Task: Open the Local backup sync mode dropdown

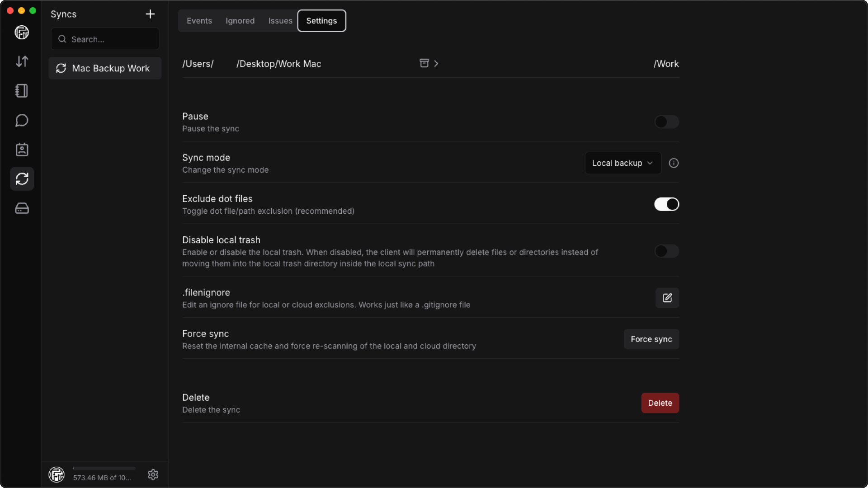Action: click(x=623, y=163)
